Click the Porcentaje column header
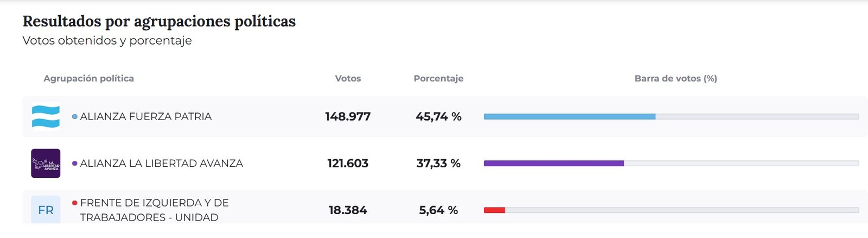 pos(438,78)
